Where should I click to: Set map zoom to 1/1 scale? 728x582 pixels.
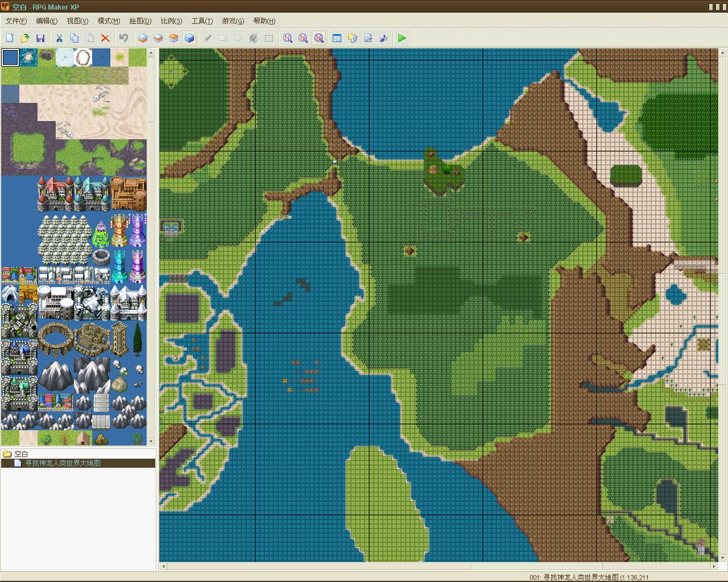(x=288, y=38)
